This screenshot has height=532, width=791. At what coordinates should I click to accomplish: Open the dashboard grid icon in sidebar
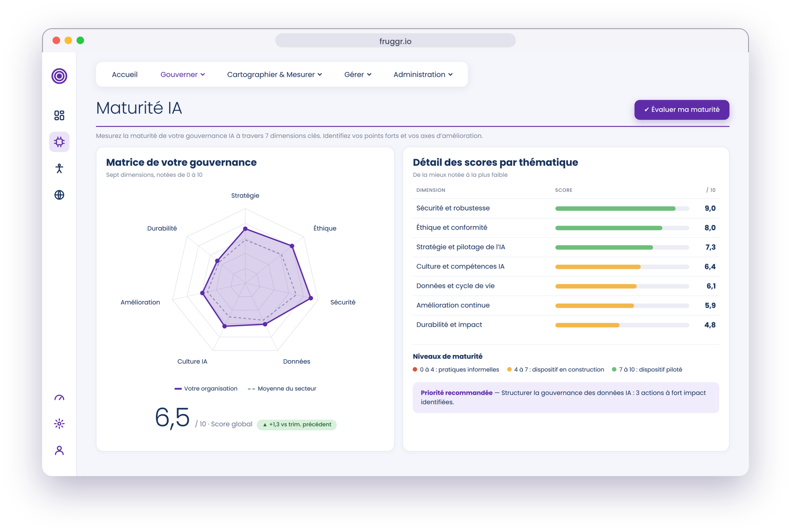coord(59,115)
